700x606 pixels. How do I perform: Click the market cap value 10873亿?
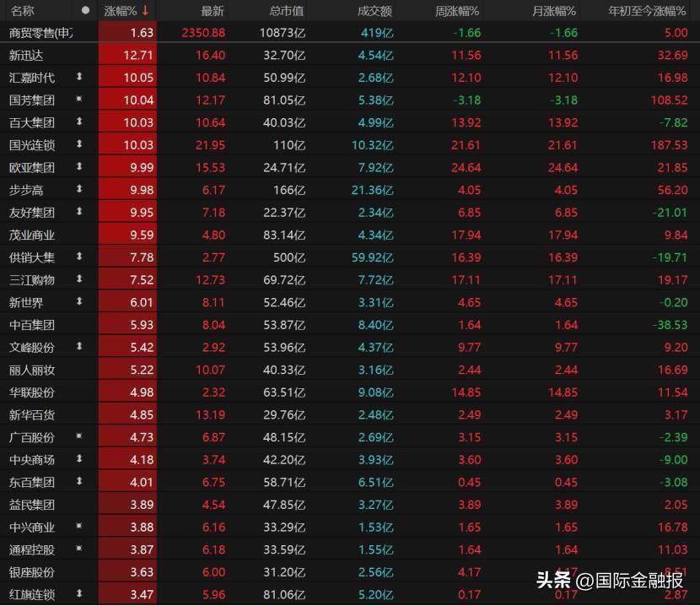[283, 33]
